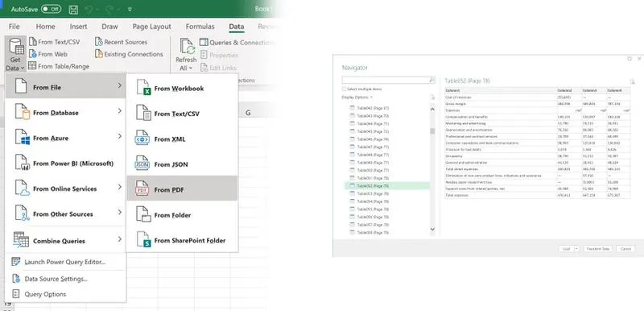Image resolution: width=644 pixels, height=311 pixels.
Task: Click From Table/Range in the ribbon
Action: (59, 66)
